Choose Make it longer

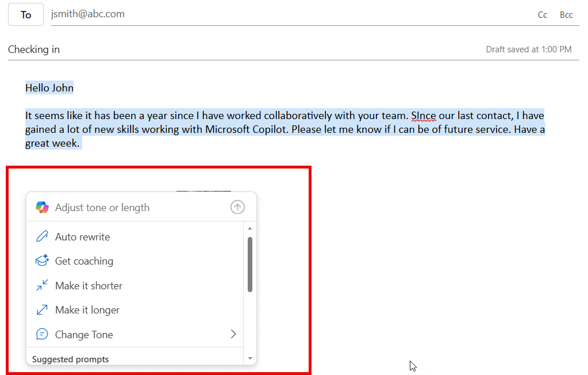(135, 309)
